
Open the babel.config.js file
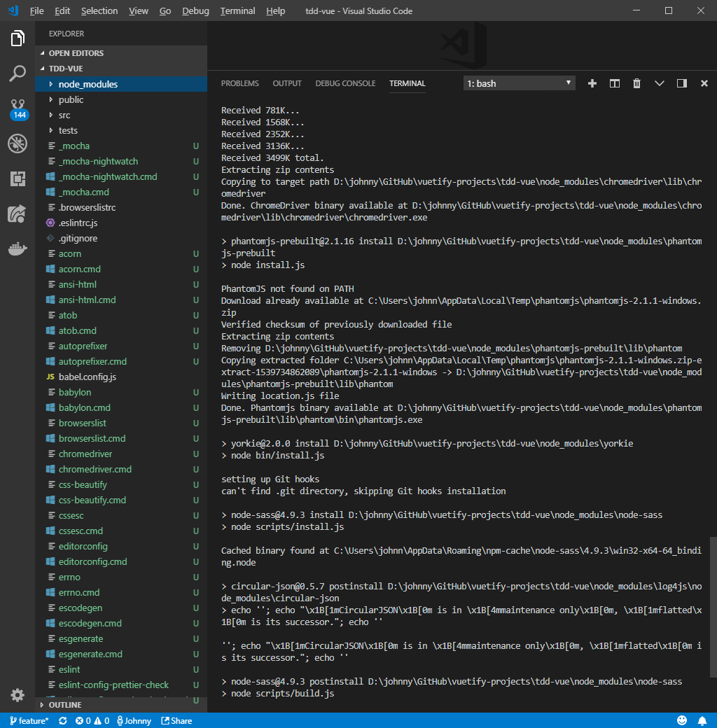tap(121, 377)
